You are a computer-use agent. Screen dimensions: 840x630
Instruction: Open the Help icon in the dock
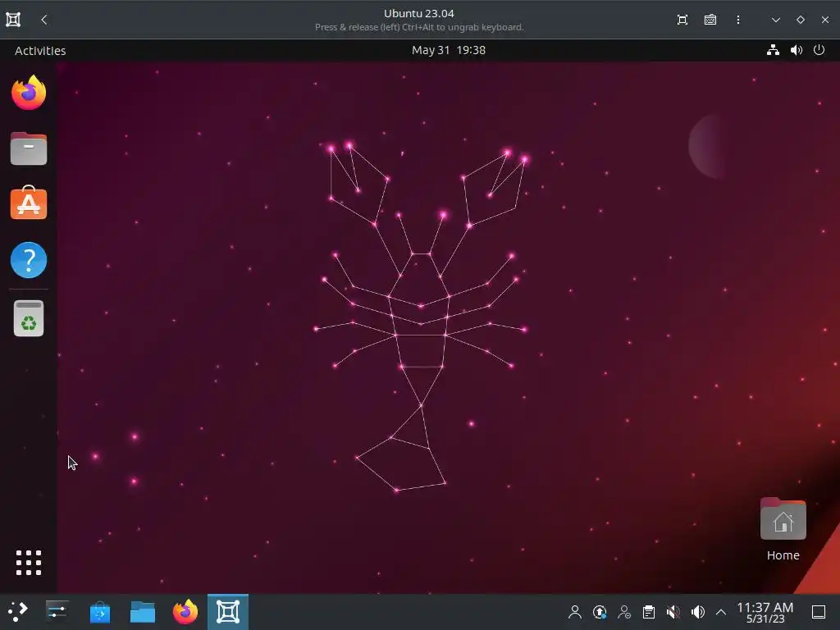click(x=29, y=260)
